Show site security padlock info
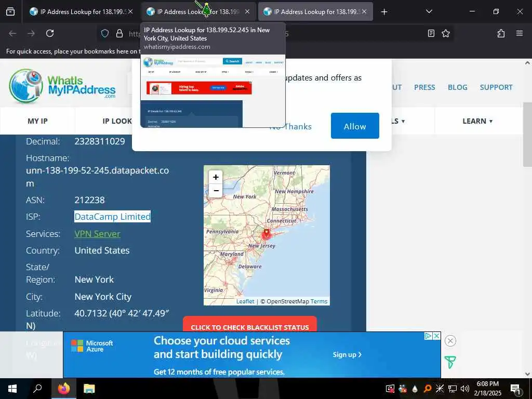 point(119,33)
